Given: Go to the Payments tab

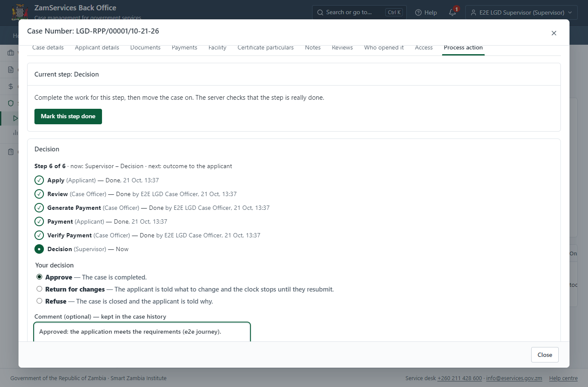Looking at the screenshot, I should click(184, 48).
